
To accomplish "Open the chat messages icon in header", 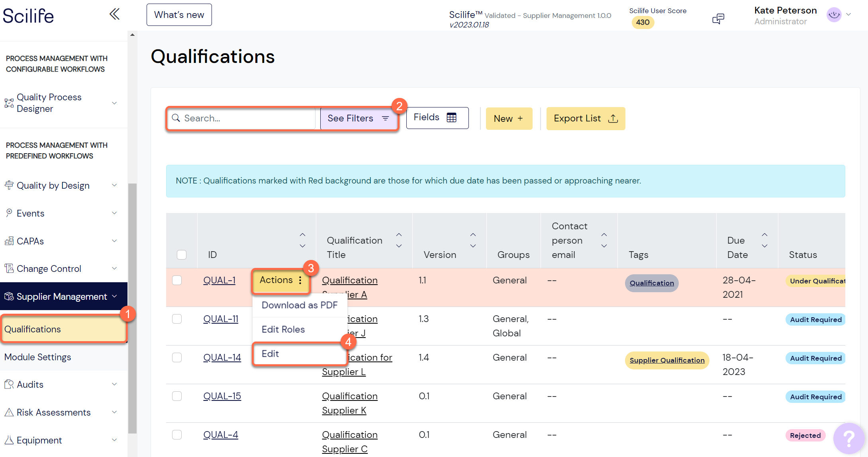I will coord(718,18).
